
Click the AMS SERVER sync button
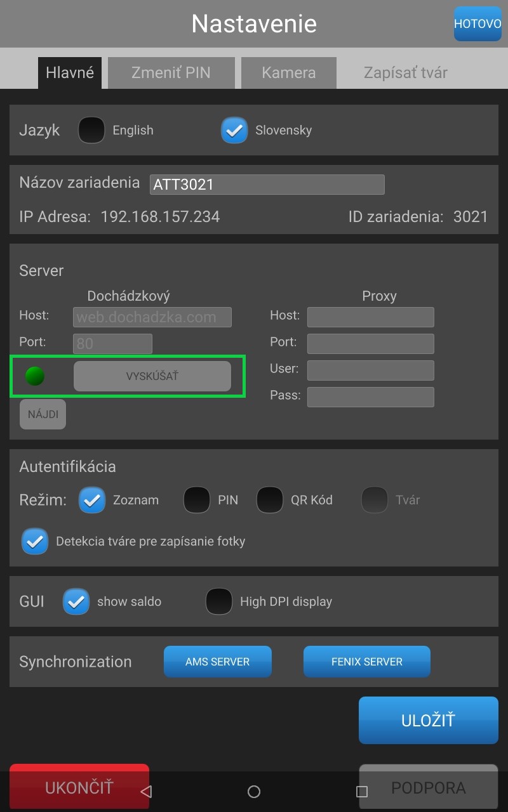tap(217, 662)
